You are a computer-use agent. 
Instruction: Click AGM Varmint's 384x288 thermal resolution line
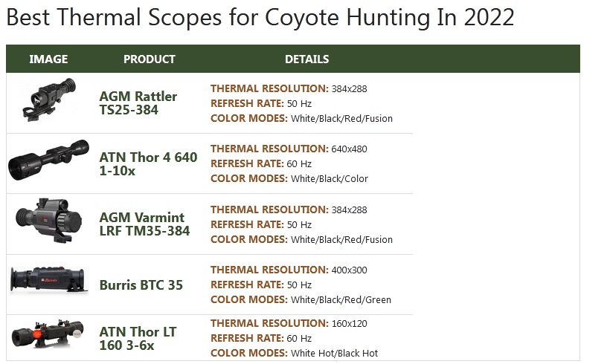[x=289, y=210]
